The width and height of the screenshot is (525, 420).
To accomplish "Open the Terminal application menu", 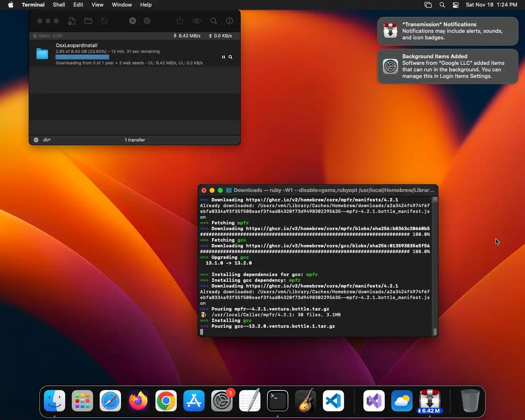I will point(33,5).
